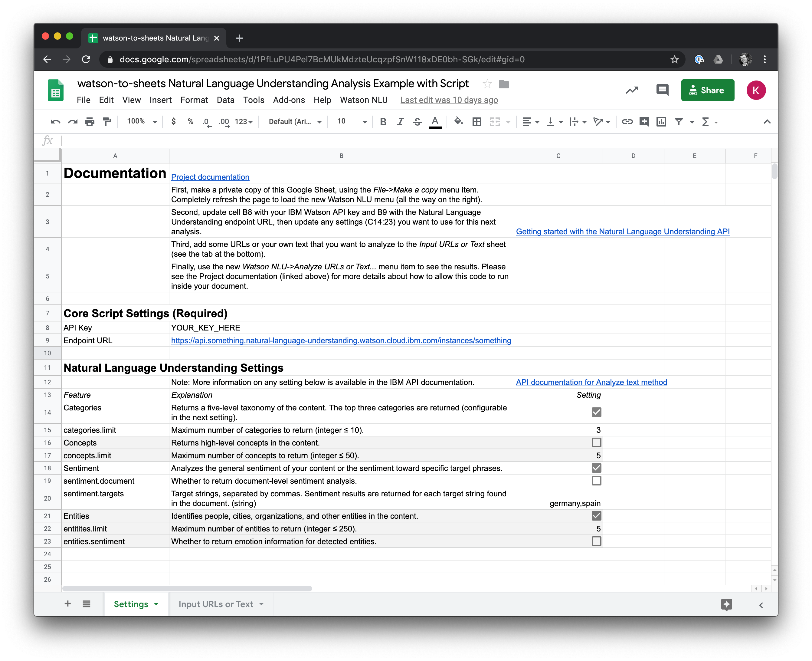Insert a chart from toolbar

coord(661,122)
